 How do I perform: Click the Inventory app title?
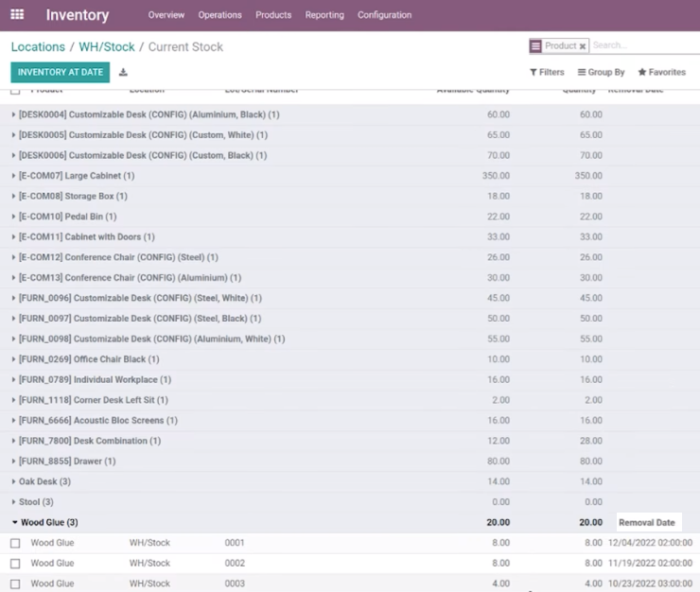click(x=78, y=15)
